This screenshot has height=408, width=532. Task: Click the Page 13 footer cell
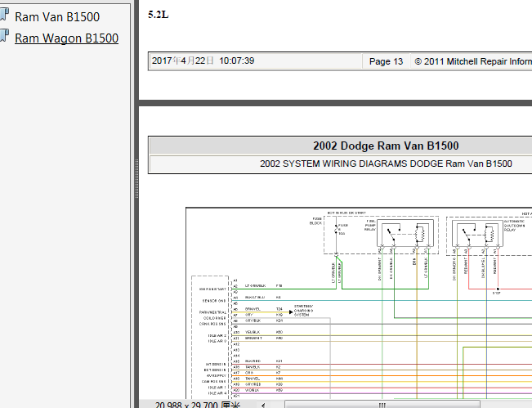point(386,61)
